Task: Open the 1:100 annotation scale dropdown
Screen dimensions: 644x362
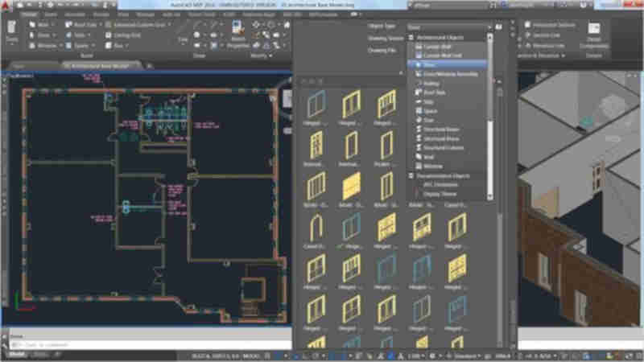Action: [416, 356]
